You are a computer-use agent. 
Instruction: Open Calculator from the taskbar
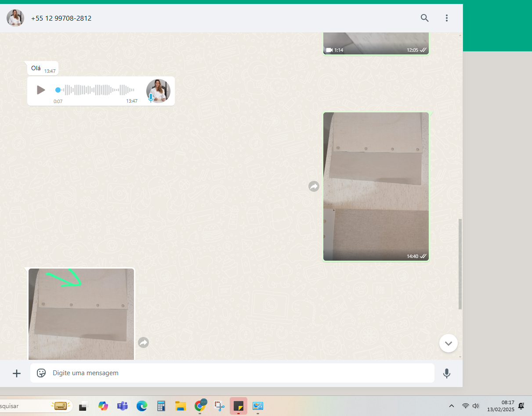pyautogui.click(x=161, y=406)
